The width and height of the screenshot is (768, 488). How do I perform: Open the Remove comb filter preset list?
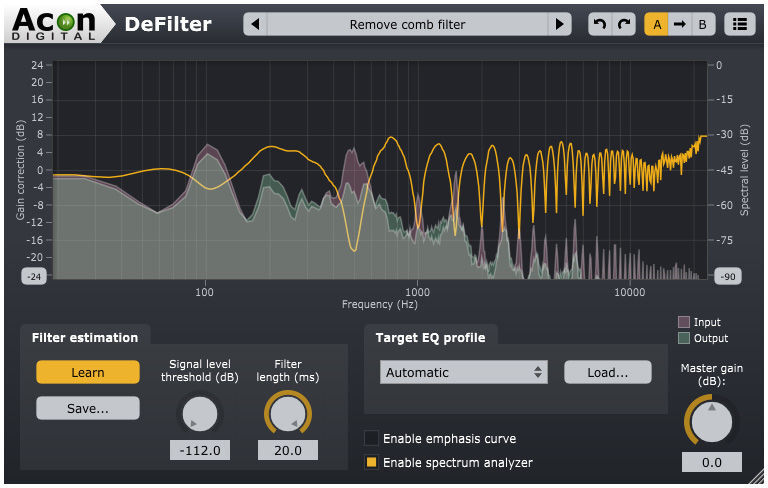click(x=408, y=24)
